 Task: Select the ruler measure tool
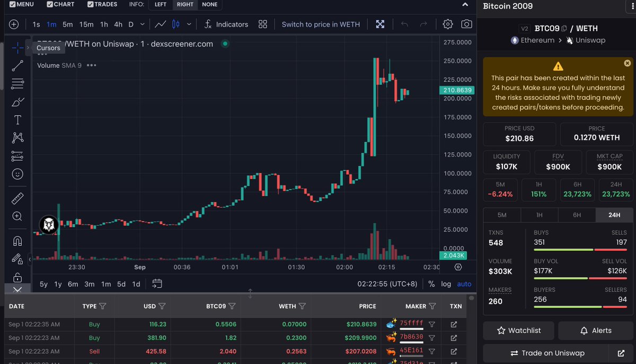[x=17, y=199]
